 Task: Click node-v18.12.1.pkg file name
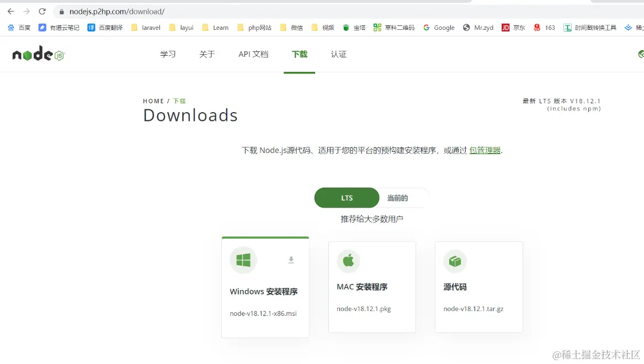coord(364,309)
